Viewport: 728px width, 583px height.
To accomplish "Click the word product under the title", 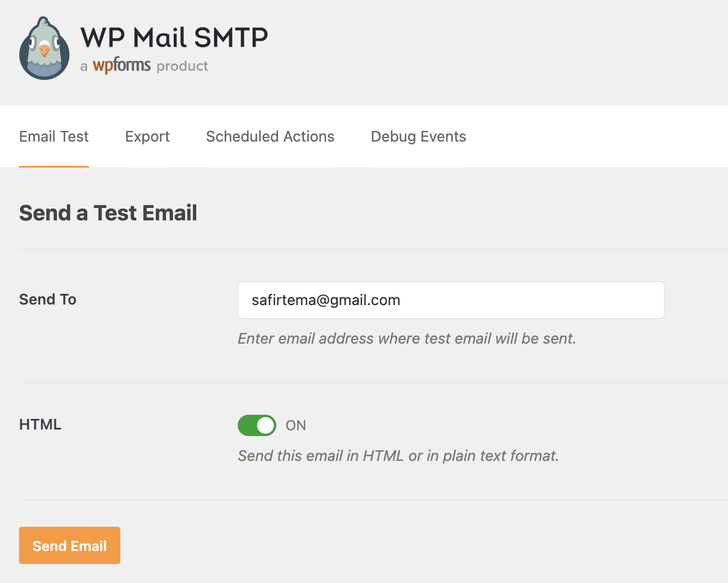I will [x=183, y=66].
